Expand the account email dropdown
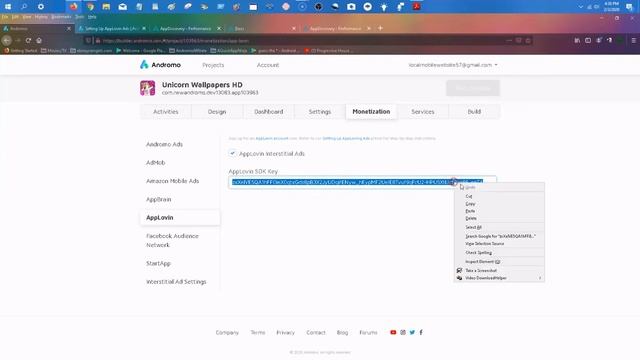 click(453, 65)
